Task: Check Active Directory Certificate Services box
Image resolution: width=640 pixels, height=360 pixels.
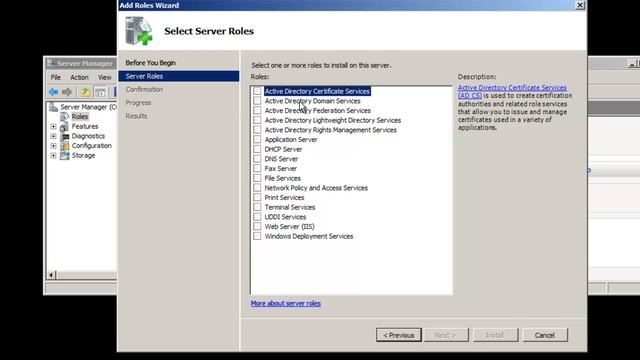Action: click(x=257, y=91)
